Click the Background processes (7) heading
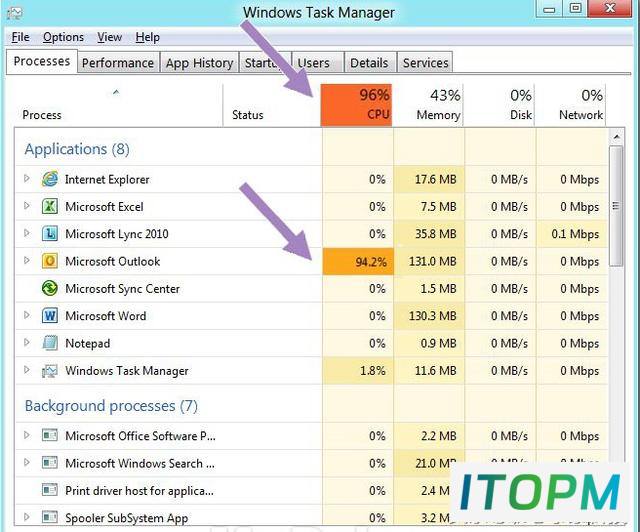This screenshot has height=532, width=640. 111,406
